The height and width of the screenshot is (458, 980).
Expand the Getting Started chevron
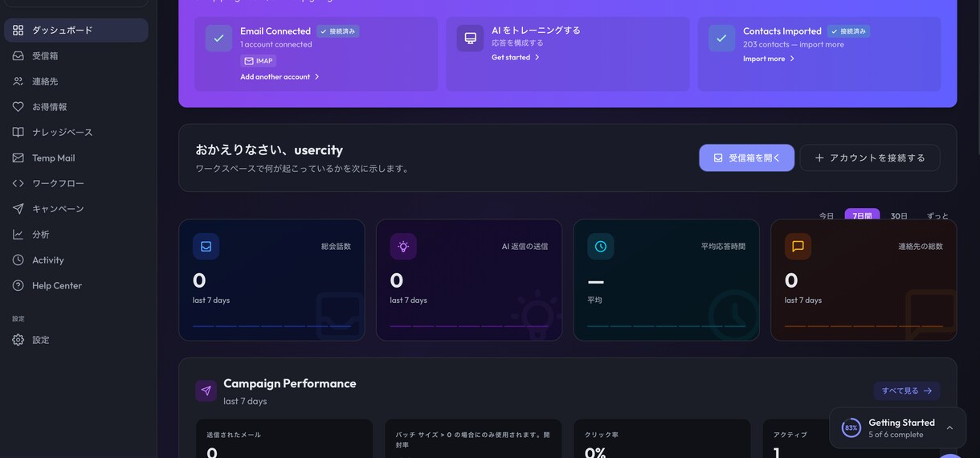tap(949, 428)
